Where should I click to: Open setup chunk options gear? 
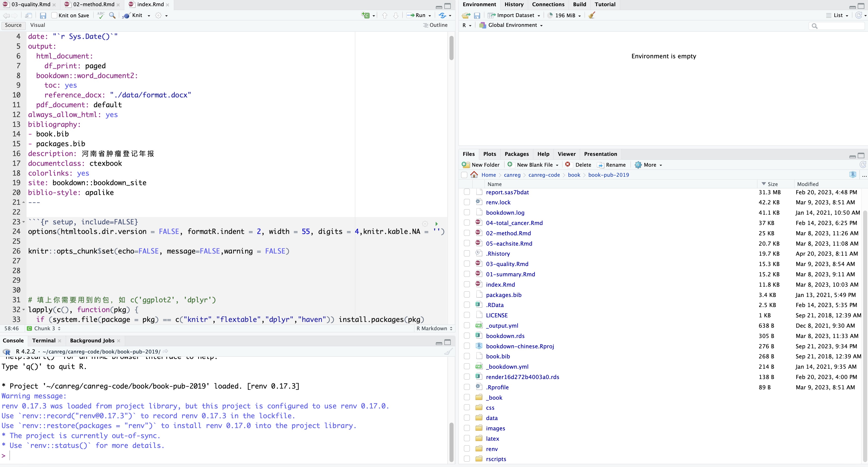click(x=425, y=223)
